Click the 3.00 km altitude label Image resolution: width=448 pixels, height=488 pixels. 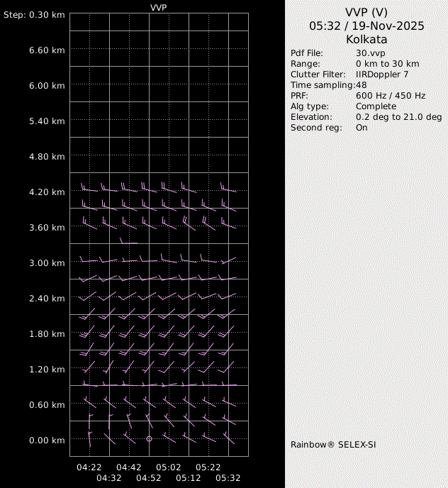[x=49, y=263]
